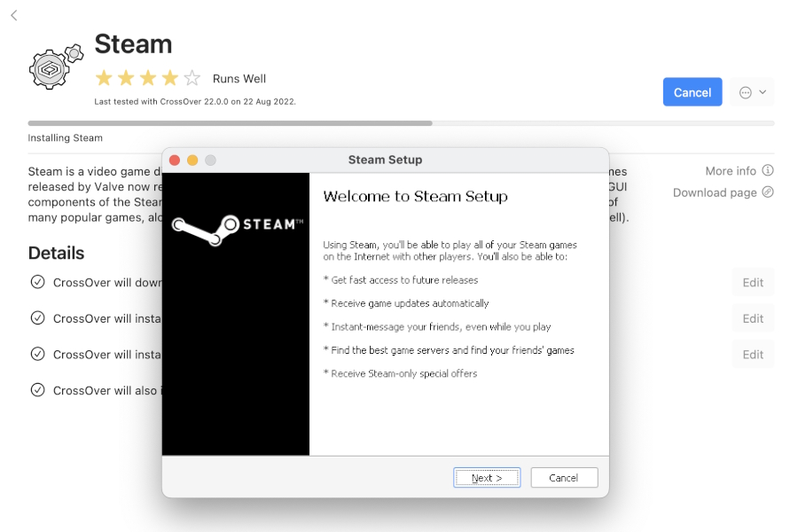
Task: Open the More info link
Action: coord(731,171)
